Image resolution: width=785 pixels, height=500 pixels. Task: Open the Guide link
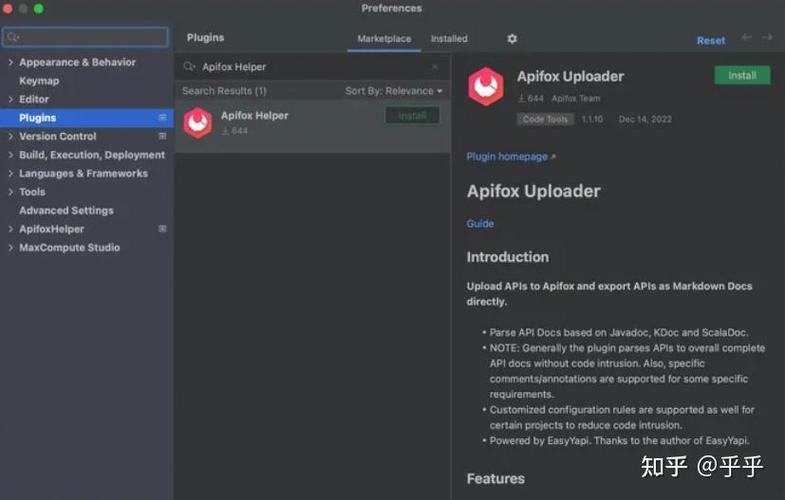pos(480,223)
